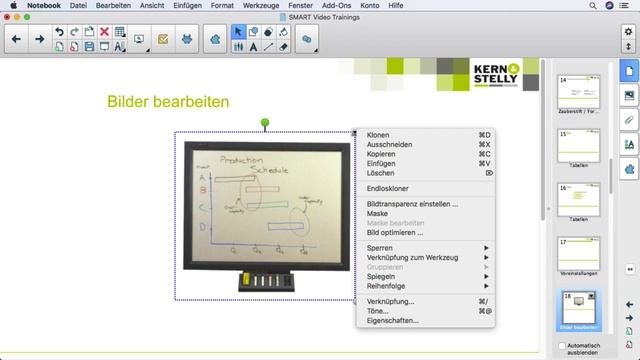Viewport: 640px width, 360px height.
Task: Click the insert table icon
Action: pos(120,32)
